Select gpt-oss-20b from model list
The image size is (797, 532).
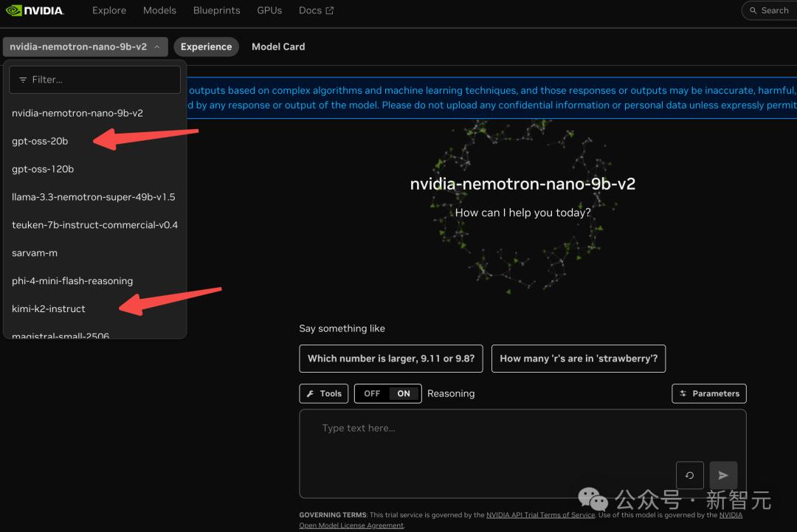40,141
